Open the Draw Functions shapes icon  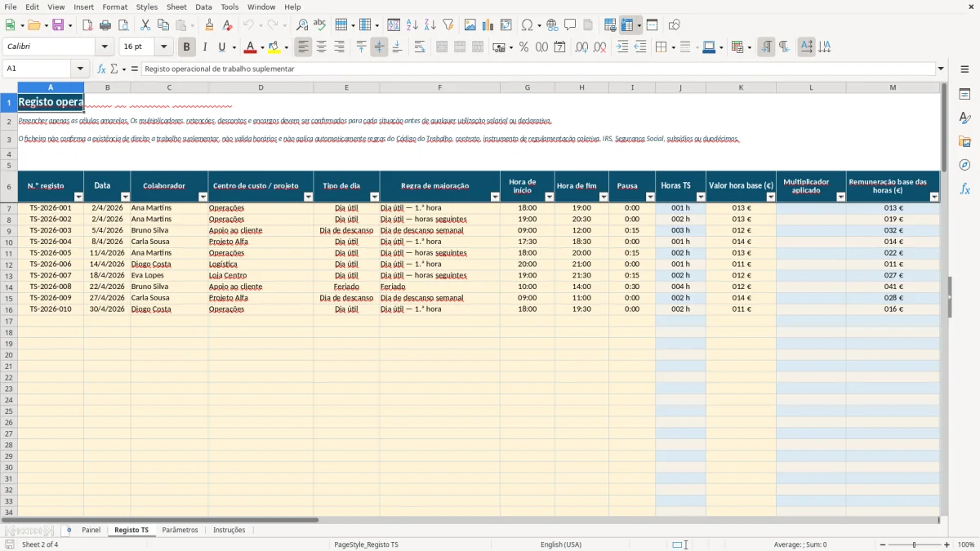(x=674, y=25)
